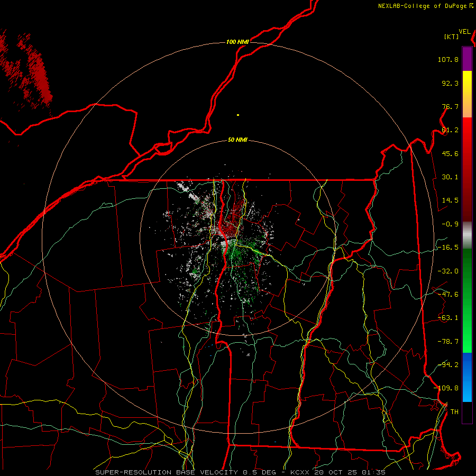
Task: Click the -47.6 legend value
Action: 448,295
